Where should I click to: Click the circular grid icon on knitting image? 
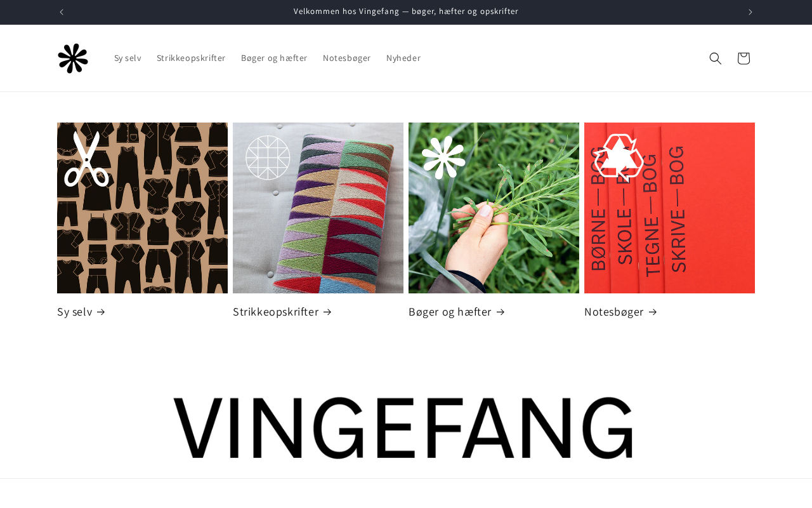(268, 157)
